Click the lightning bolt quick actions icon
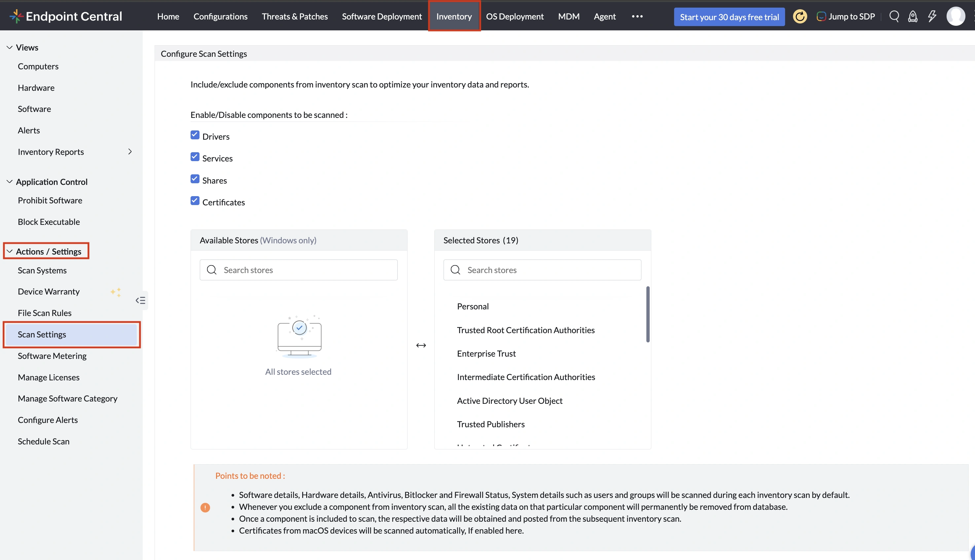This screenshot has width=975, height=560. click(932, 16)
